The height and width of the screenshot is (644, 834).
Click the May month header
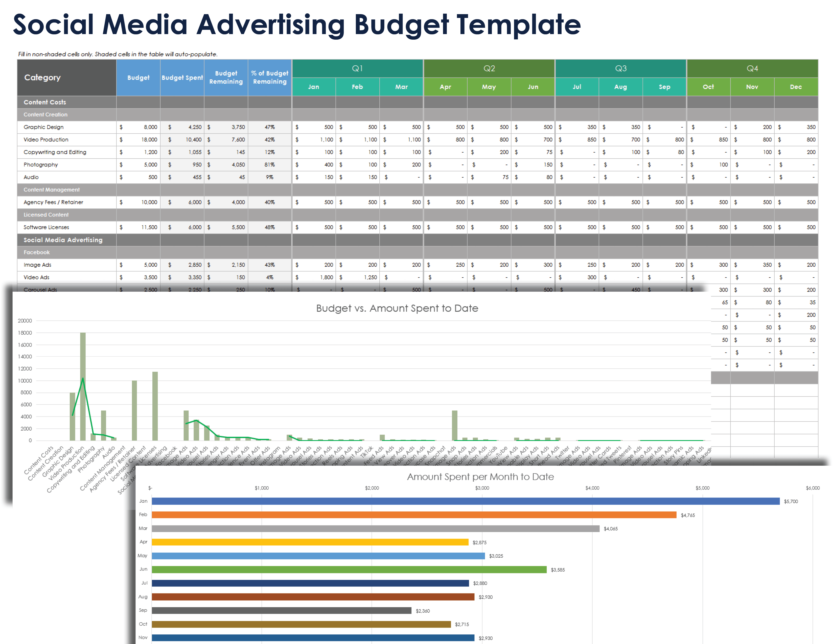click(x=489, y=87)
